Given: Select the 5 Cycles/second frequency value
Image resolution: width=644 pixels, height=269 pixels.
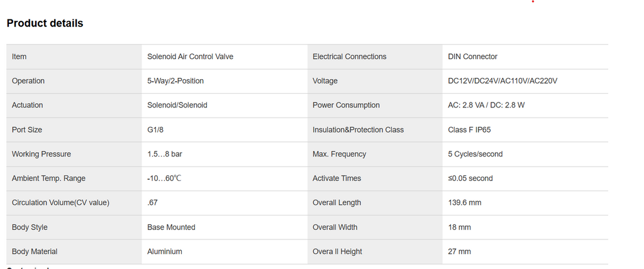Looking at the screenshot, I should [x=475, y=154].
